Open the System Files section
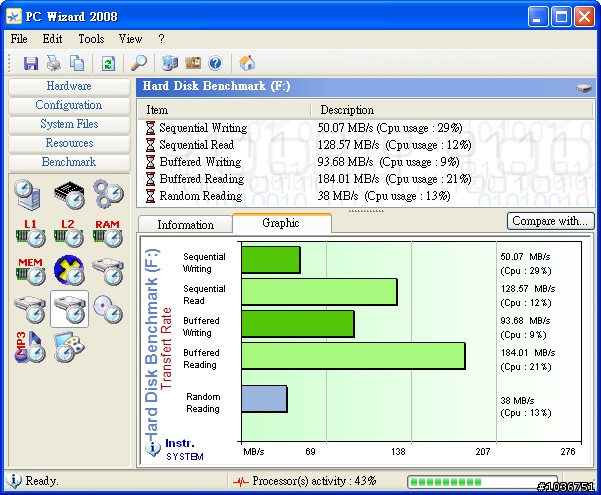 (x=69, y=124)
